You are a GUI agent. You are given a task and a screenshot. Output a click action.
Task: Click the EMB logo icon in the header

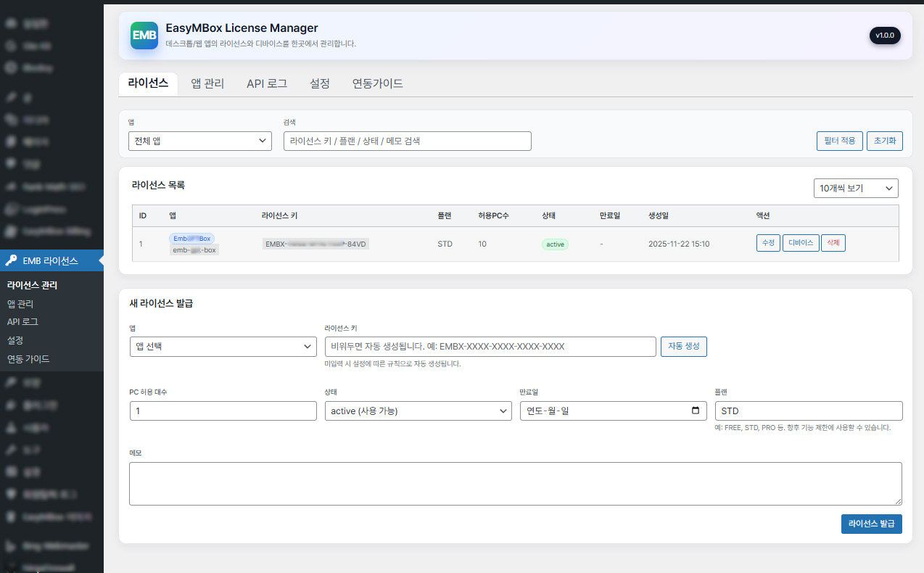coord(144,35)
